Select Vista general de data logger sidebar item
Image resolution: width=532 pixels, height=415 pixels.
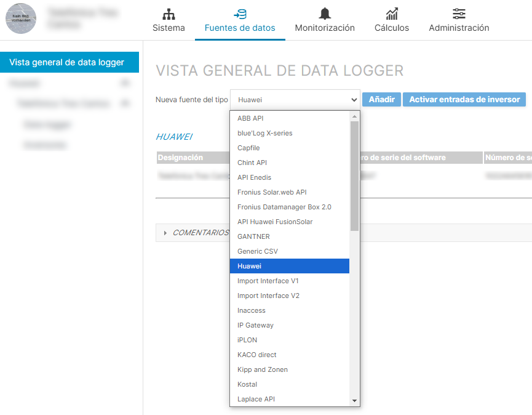point(69,62)
